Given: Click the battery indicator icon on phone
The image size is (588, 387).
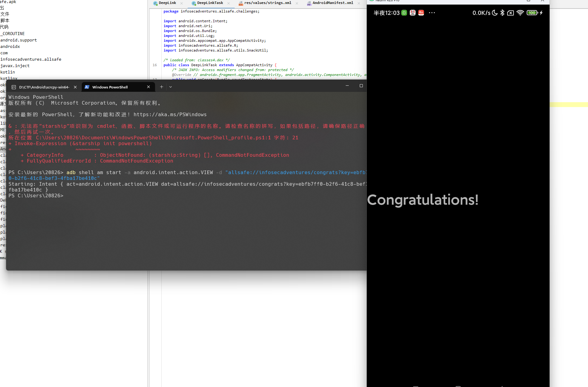Looking at the screenshot, I should coord(532,13).
